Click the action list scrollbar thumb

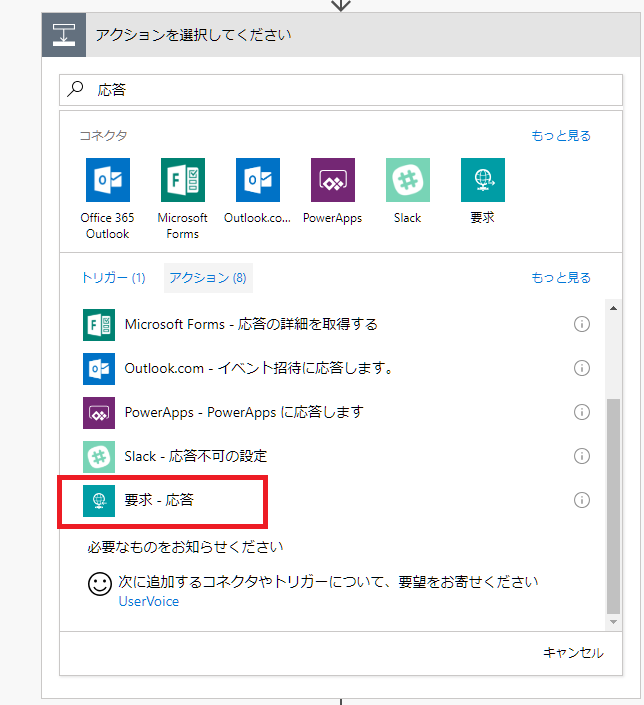pos(613,506)
